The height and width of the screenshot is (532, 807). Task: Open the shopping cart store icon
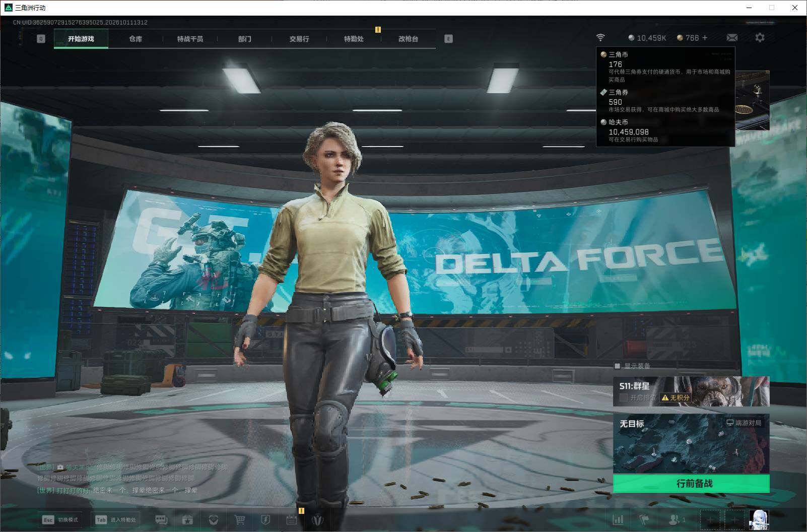(240, 519)
